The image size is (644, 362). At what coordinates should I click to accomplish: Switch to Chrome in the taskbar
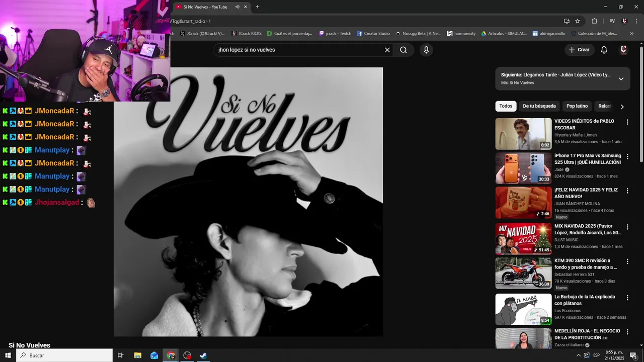pos(171,355)
